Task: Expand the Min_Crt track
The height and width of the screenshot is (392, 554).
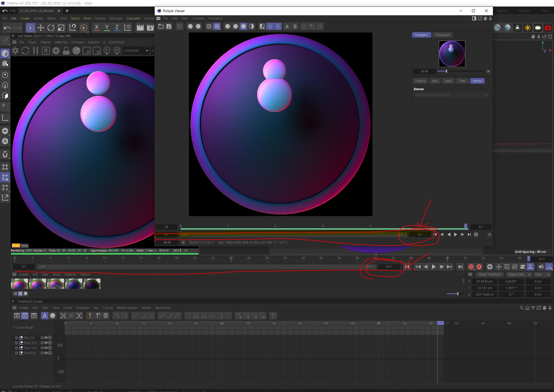Action: tap(16, 338)
